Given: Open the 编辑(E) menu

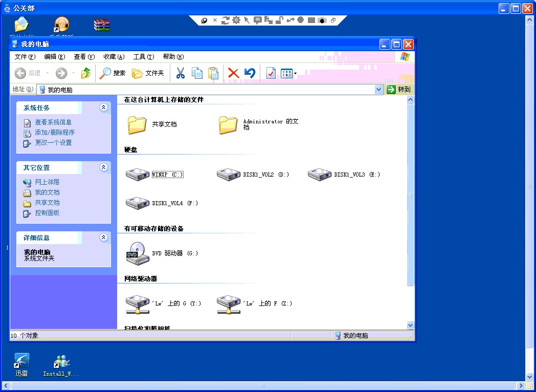Looking at the screenshot, I should click(x=55, y=57).
